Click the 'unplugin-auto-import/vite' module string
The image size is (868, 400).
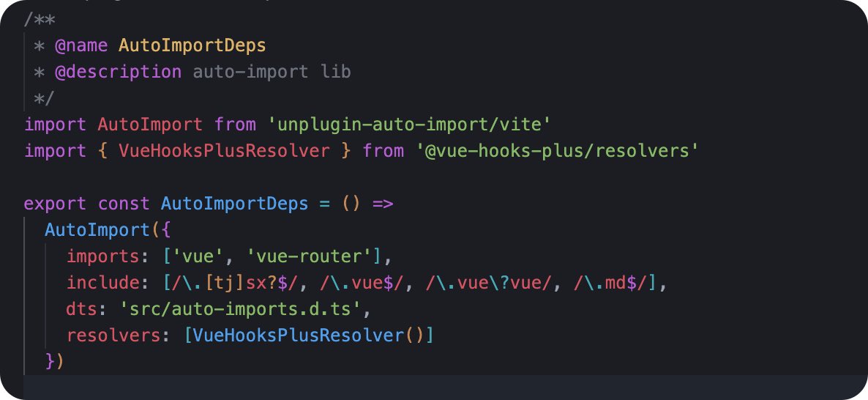[409, 125]
